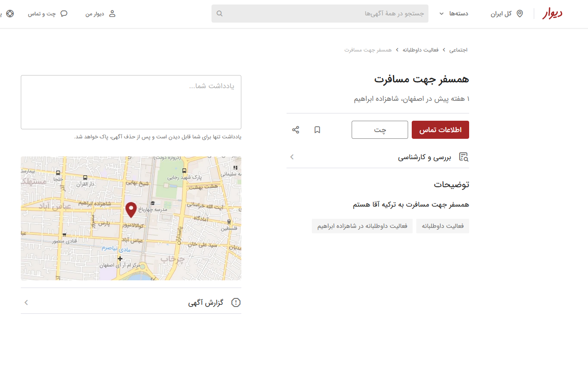Click the search field جستجو در همهٔ آگهی‌ها
Screen dimensions: 588x392
pos(320,14)
